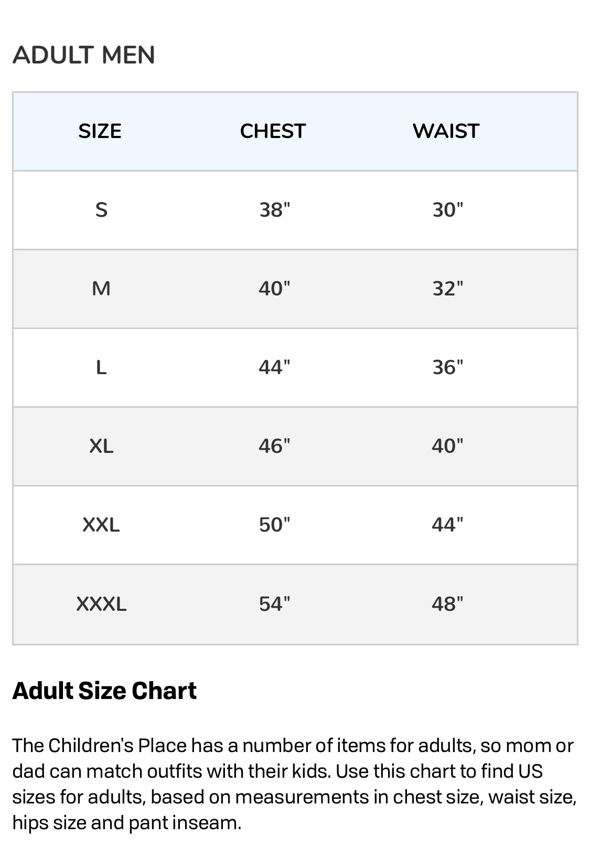Screen dimensions: 590x868
Task: Click the ADULT MEN section heading
Action: [x=84, y=55]
